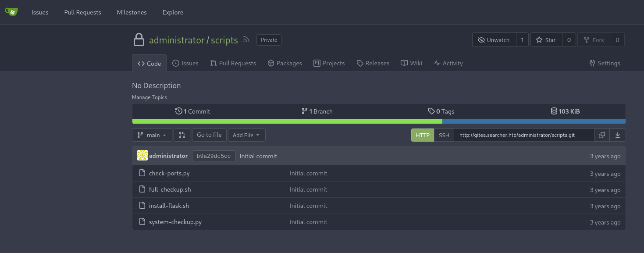This screenshot has height=253, width=644.
Task: Unwatch the scripts repository
Action: (x=494, y=40)
